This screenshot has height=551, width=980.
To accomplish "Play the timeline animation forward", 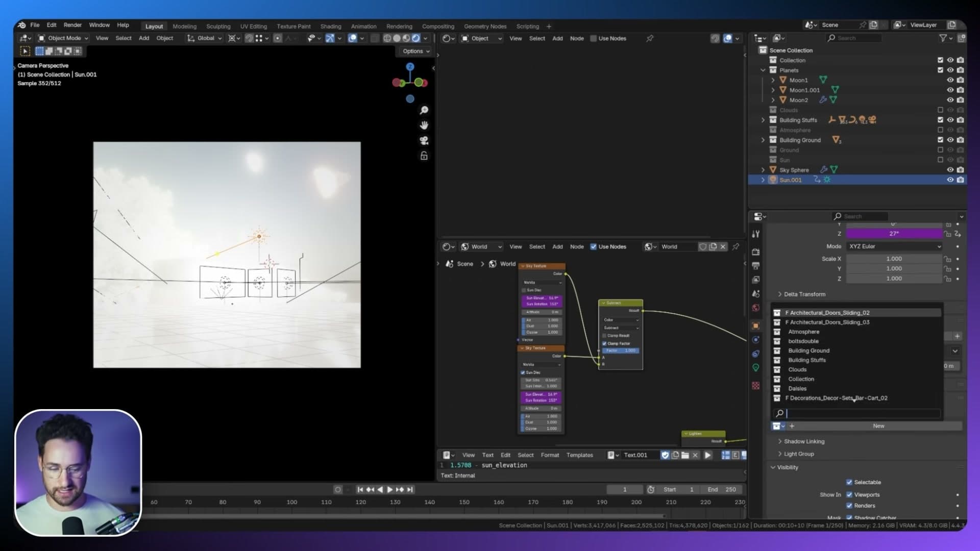I will (x=390, y=490).
